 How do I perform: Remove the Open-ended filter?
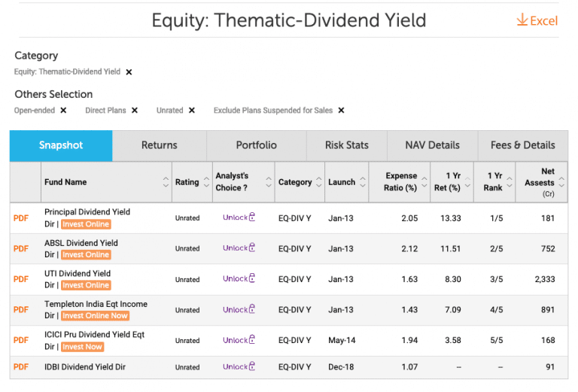point(63,110)
